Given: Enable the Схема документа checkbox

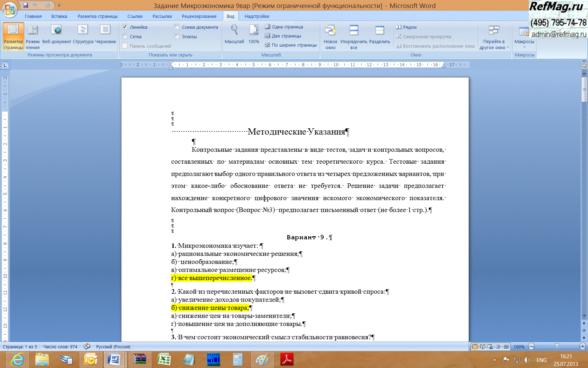Looking at the screenshot, I should [177, 27].
